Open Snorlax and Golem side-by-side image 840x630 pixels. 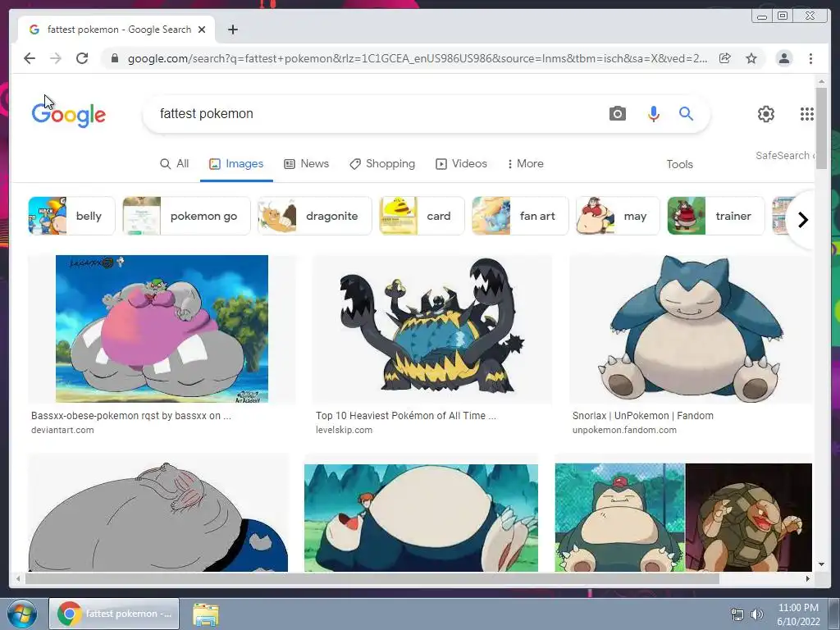tap(683, 518)
